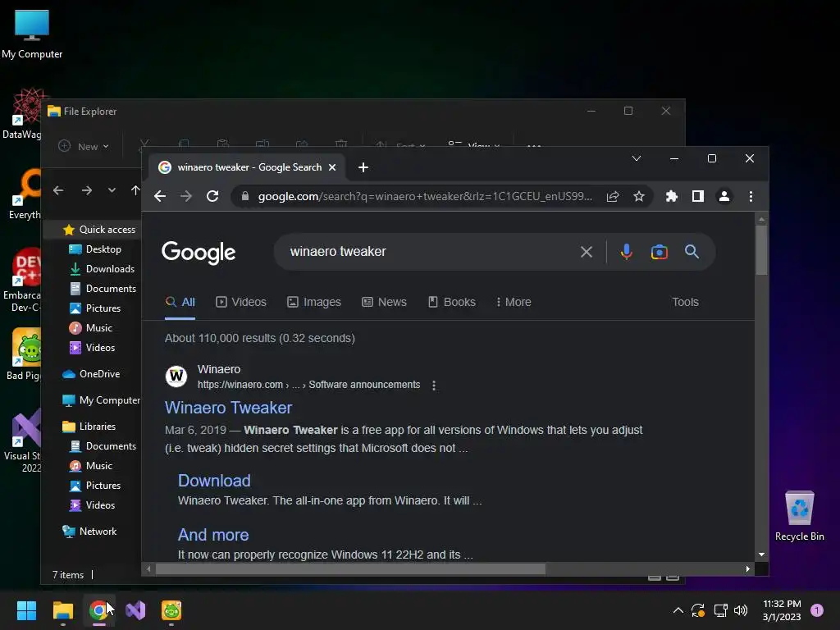Viewport: 840px width, 630px height.
Task: Start Google voice search microphone
Action: click(x=626, y=251)
